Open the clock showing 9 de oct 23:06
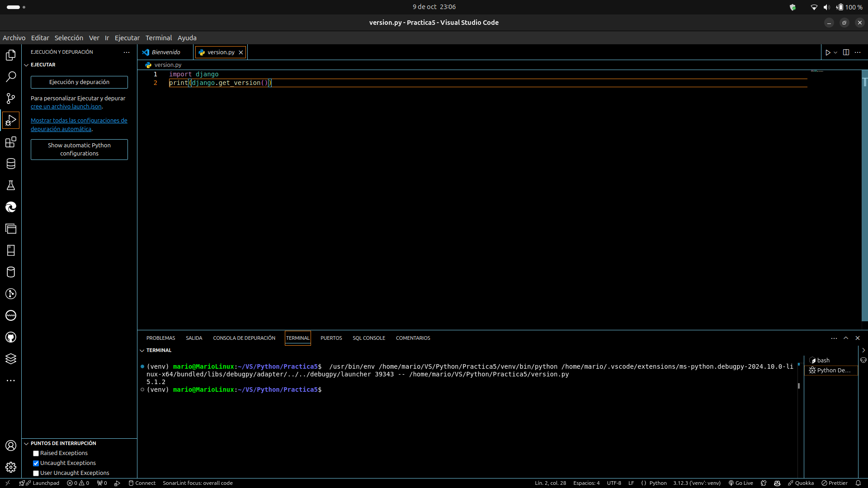868x488 pixels. pyautogui.click(x=434, y=7)
